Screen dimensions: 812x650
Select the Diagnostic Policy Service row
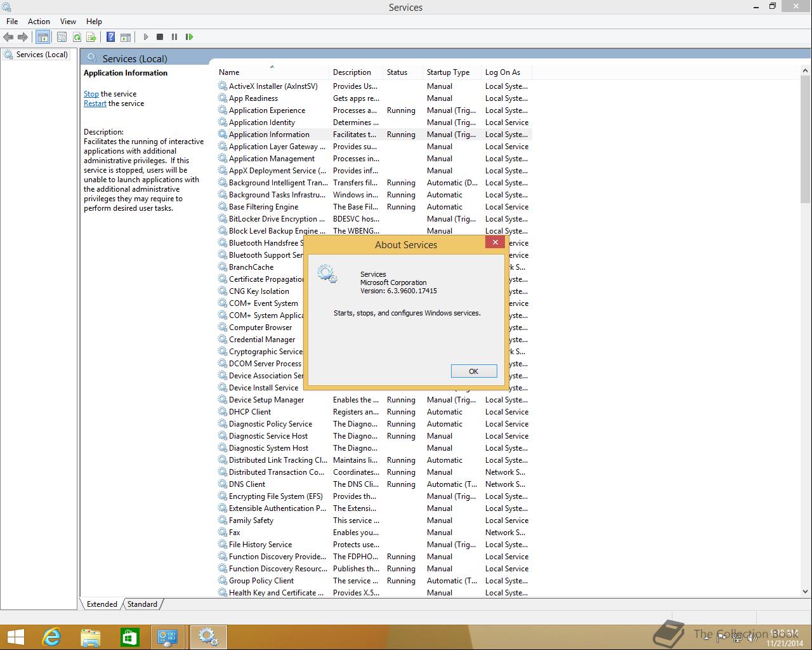click(374, 424)
